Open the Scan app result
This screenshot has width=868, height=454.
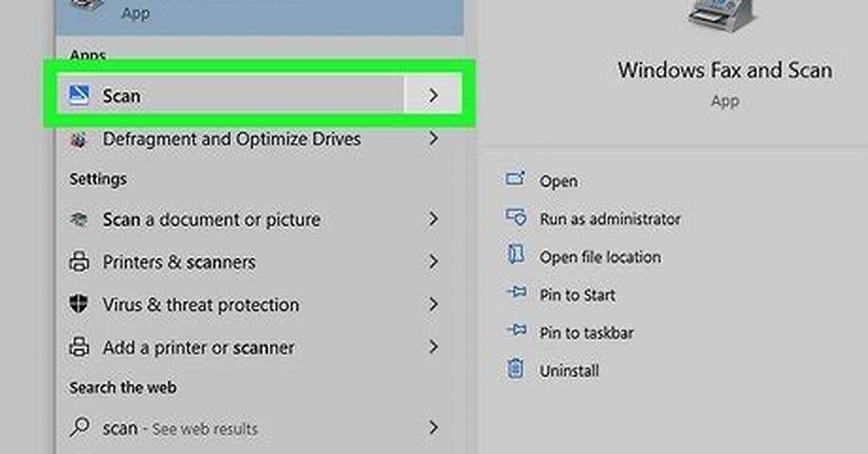click(230, 95)
